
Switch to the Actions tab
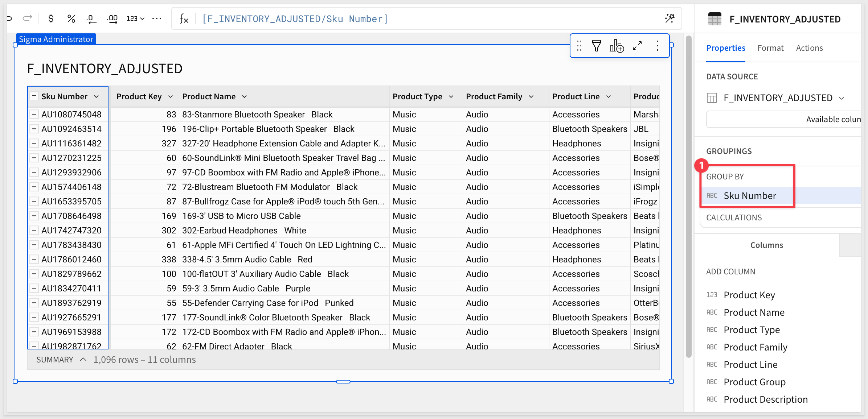click(x=809, y=48)
